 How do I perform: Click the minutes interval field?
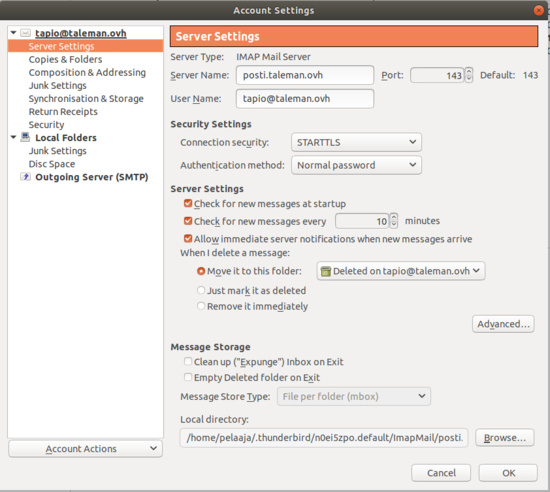point(362,221)
